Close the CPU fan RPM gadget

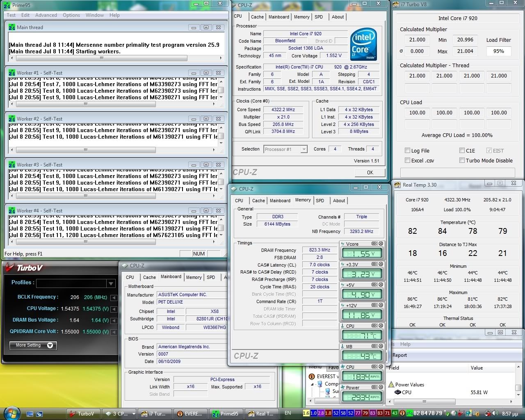point(381,367)
